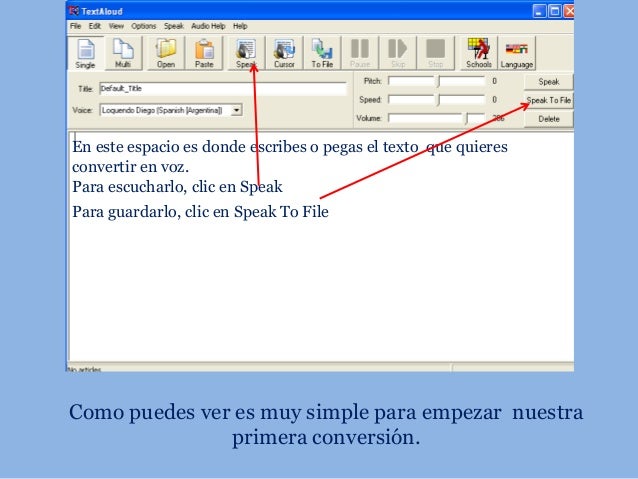Open the Language flags icon

click(517, 53)
